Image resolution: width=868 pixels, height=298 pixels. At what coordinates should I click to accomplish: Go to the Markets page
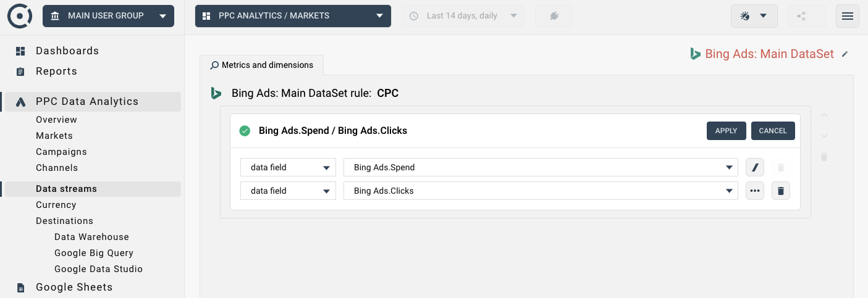coord(54,136)
